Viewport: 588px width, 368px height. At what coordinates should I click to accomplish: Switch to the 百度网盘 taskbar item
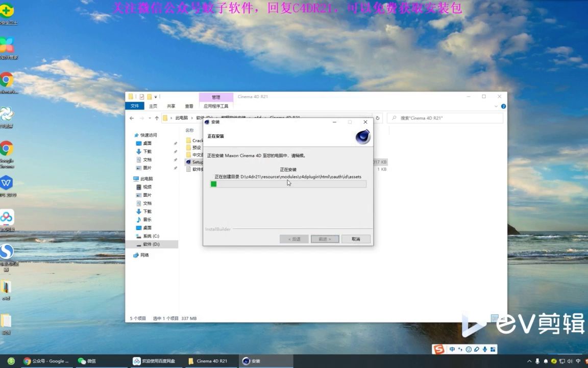[x=154, y=361]
